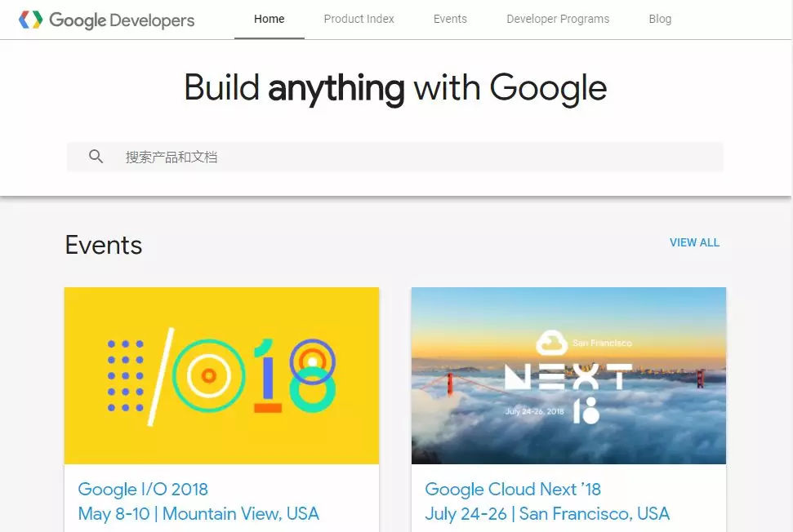Open the Product Index tab

click(x=359, y=20)
